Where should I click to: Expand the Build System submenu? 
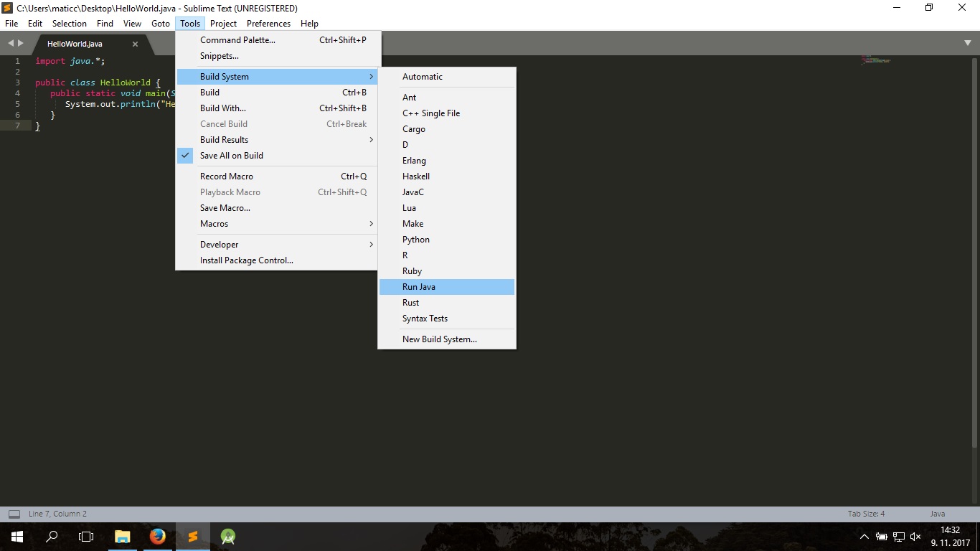(276, 77)
